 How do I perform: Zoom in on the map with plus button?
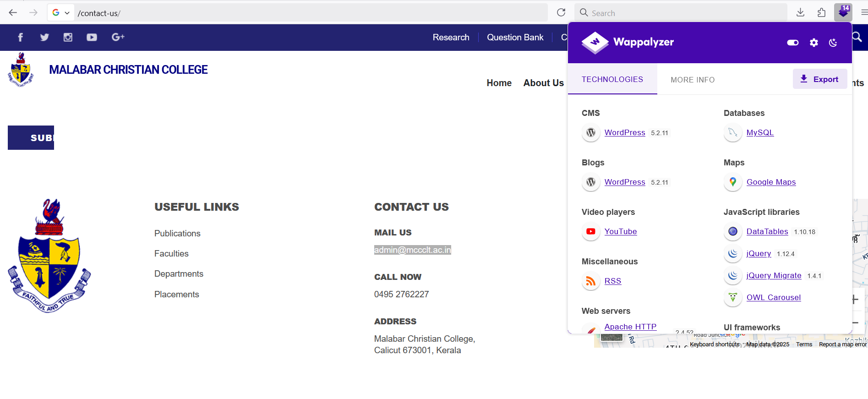855,300
